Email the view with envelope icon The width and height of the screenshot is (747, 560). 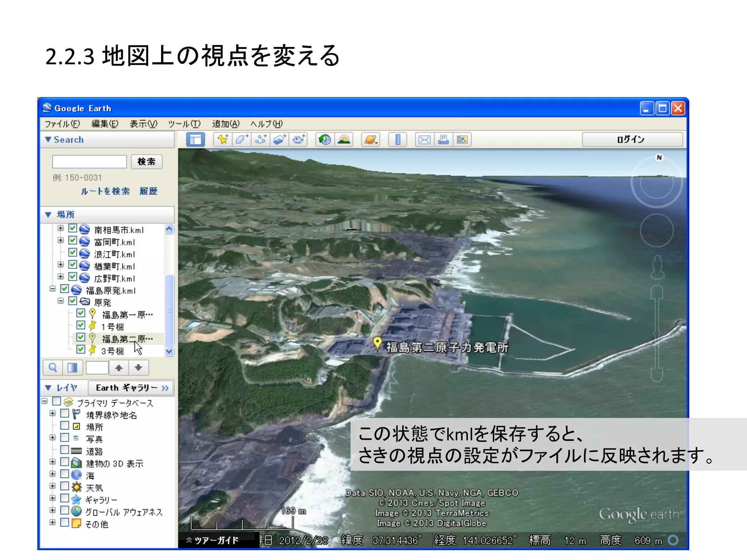(x=425, y=140)
